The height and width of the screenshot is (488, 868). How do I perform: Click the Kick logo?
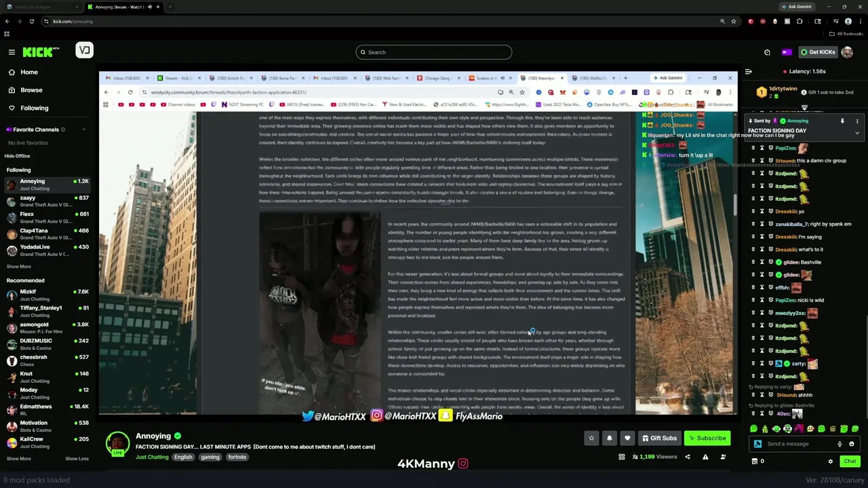41,52
